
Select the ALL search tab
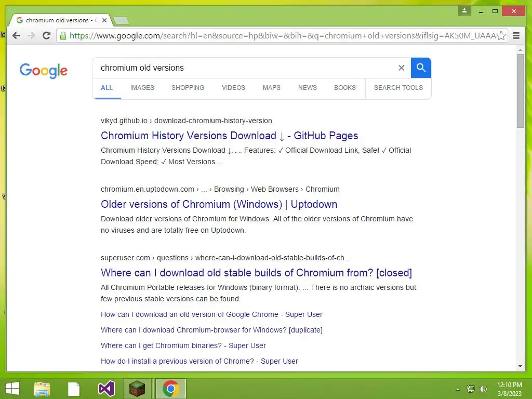coord(107,88)
